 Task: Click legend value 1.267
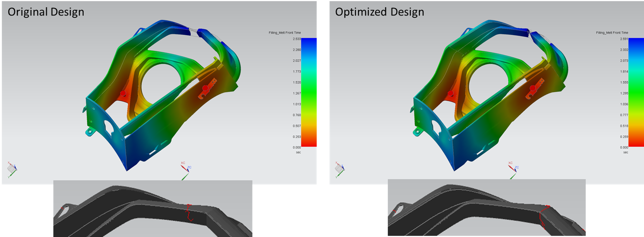tap(297, 93)
